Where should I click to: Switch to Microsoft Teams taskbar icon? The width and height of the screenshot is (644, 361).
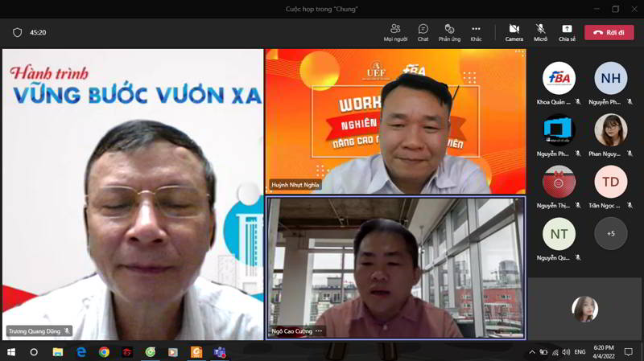[x=219, y=352]
